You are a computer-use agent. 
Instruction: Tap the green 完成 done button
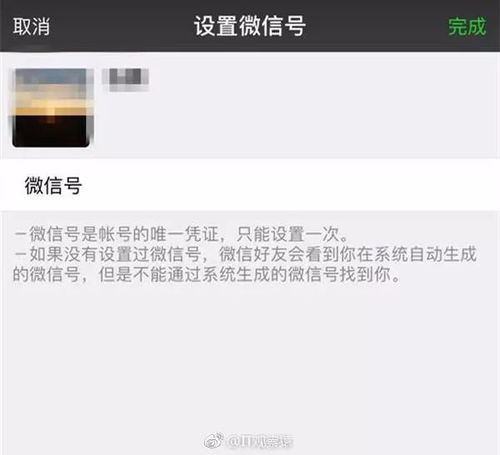coord(467,27)
